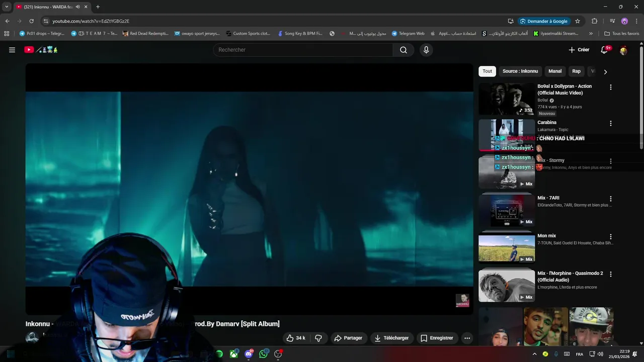Open the apps grid in bookmarks bar

7,34
